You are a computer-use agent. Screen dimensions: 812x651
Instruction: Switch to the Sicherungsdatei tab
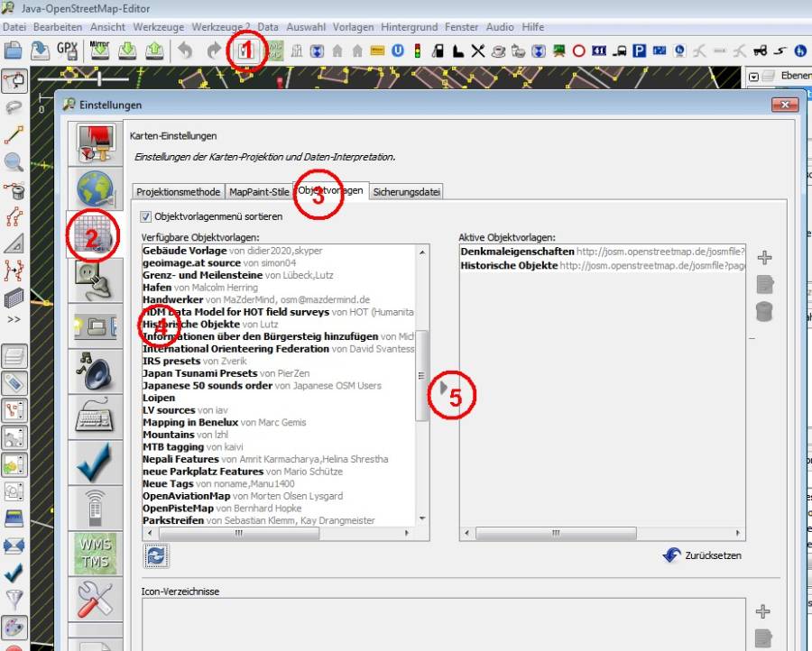pos(406,192)
